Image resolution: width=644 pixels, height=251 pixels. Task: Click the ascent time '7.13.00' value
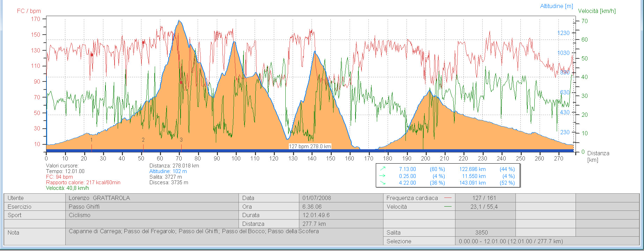[408, 169]
